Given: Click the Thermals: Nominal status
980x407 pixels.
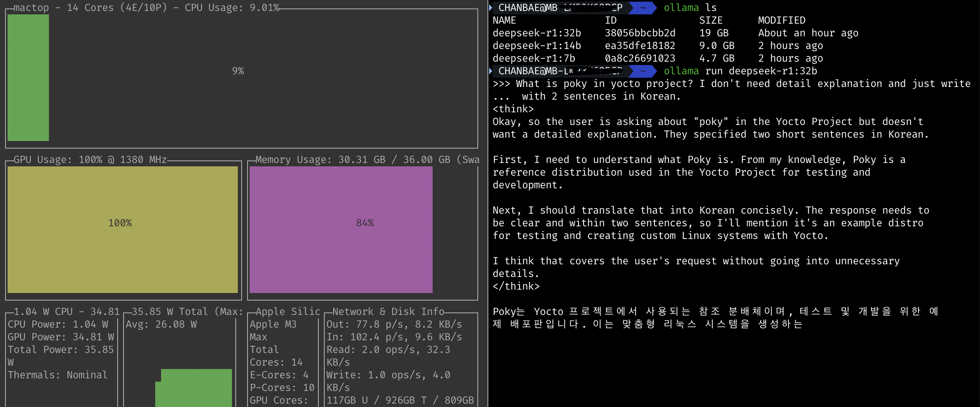Looking at the screenshot, I should (58, 375).
